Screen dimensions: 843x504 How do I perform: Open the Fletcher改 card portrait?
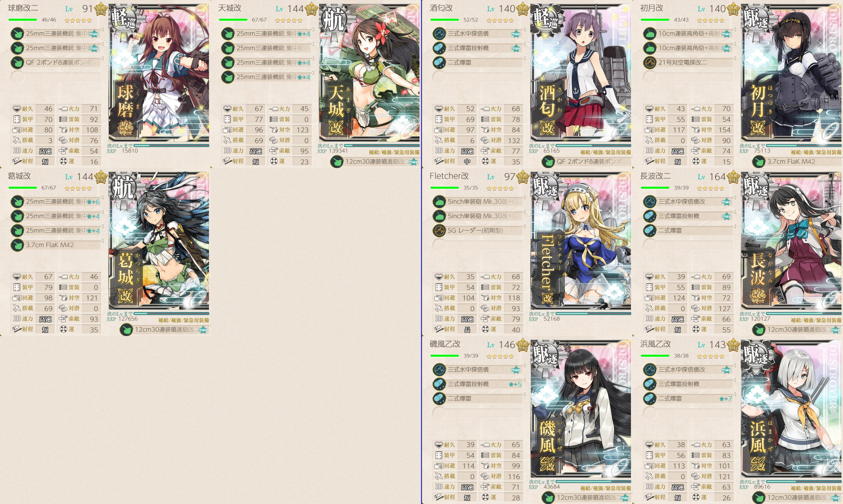581,241
